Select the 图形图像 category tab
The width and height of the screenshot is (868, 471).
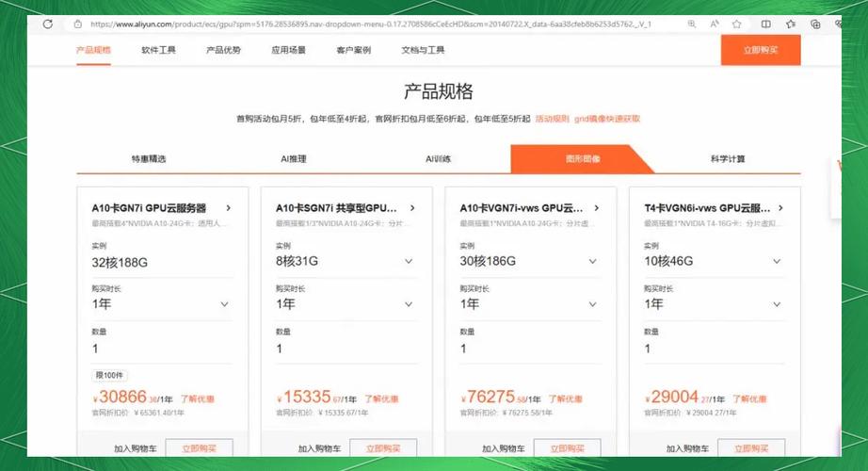[x=583, y=159]
